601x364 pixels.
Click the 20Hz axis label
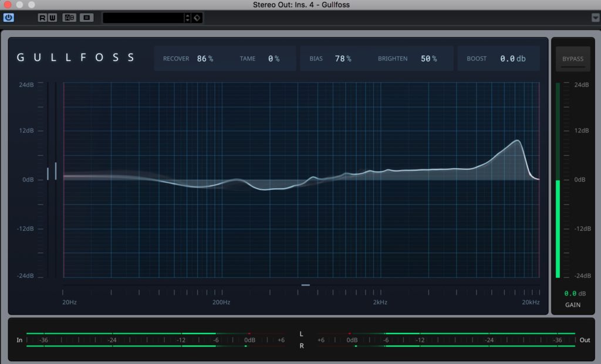point(69,302)
